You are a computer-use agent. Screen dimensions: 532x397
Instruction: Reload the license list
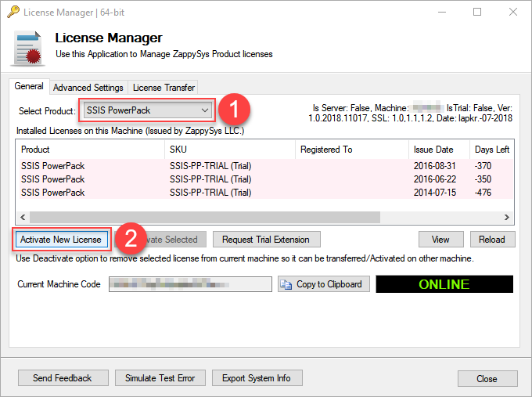click(x=492, y=240)
